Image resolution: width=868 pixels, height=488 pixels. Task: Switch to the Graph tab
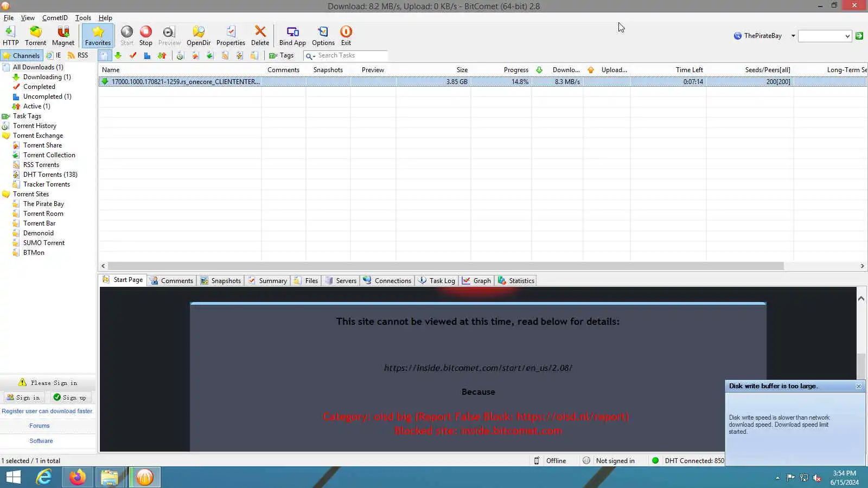477,280
